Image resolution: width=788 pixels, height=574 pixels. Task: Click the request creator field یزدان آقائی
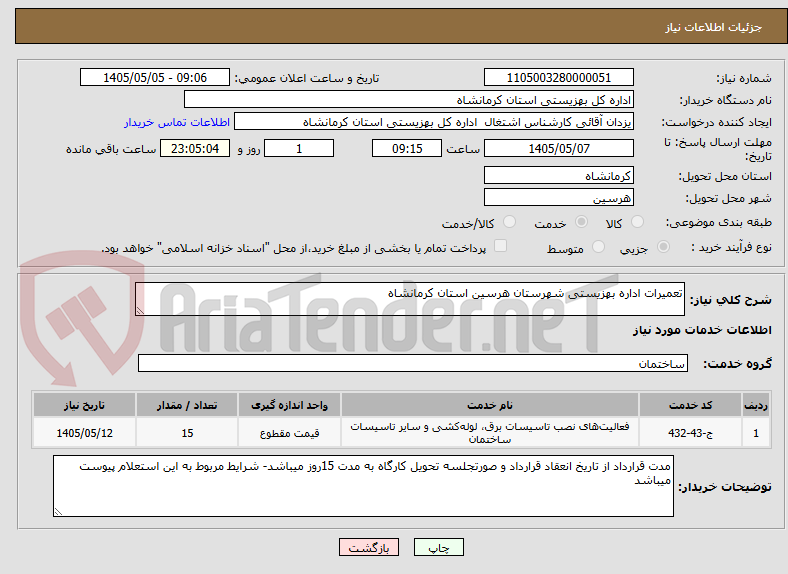coord(434,122)
